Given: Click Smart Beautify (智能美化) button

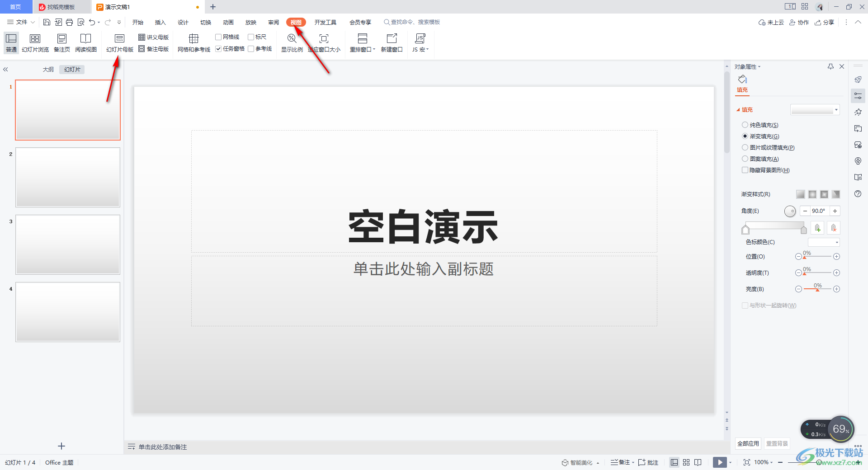Looking at the screenshot, I should [x=581, y=462].
